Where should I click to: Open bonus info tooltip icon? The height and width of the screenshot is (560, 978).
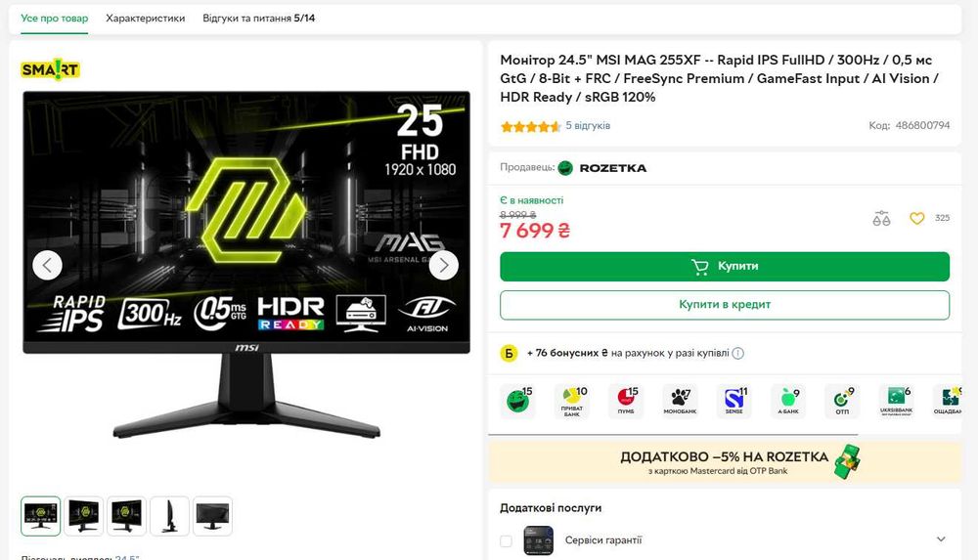(737, 353)
